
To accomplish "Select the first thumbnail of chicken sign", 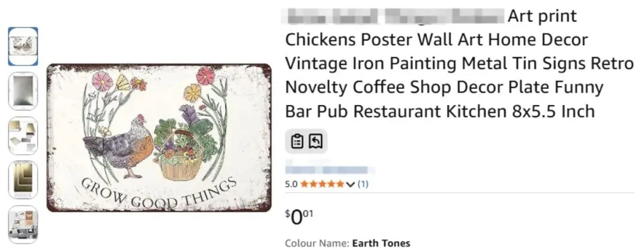I will 23,47.
